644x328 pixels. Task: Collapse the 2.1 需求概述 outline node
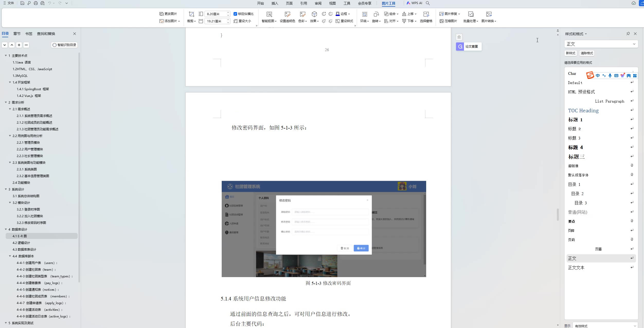click(x=10, y=109)
